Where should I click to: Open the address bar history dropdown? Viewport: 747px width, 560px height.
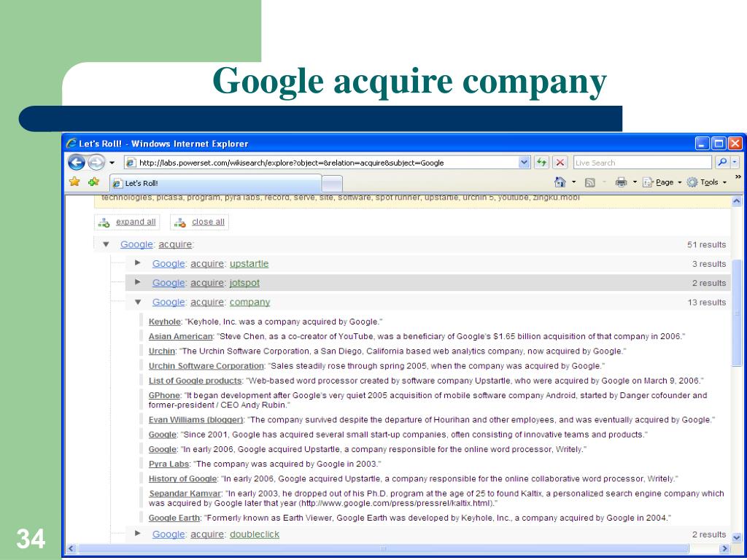[x=524, y=163]
